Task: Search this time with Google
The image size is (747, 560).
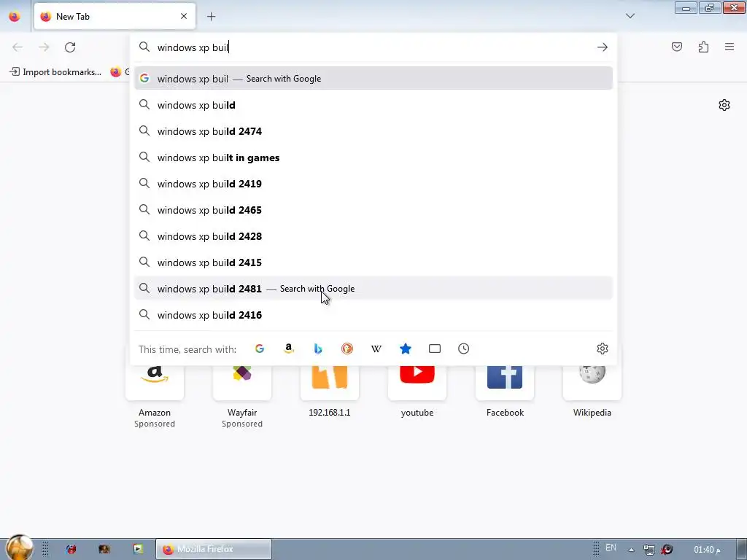Action: [260, 349]
